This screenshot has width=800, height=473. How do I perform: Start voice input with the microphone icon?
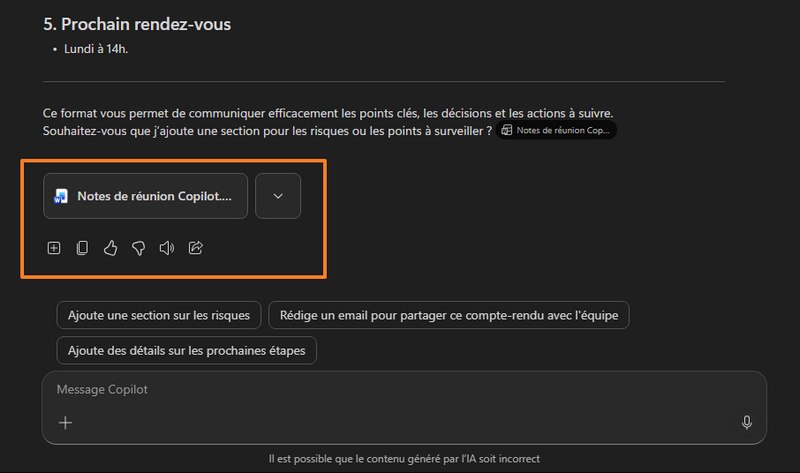(746, 423)
